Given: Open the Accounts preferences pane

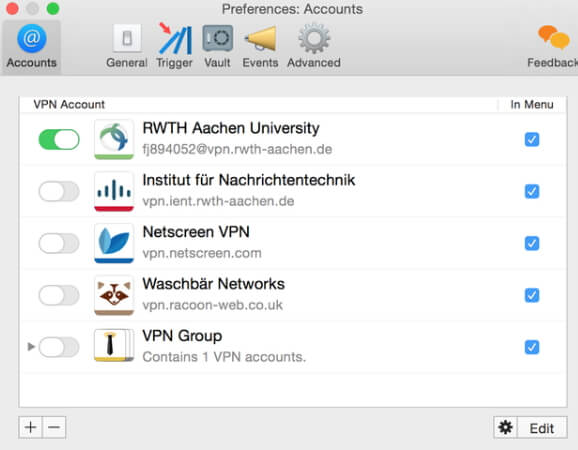Looking at the screenshot, I should coord(31,46).
